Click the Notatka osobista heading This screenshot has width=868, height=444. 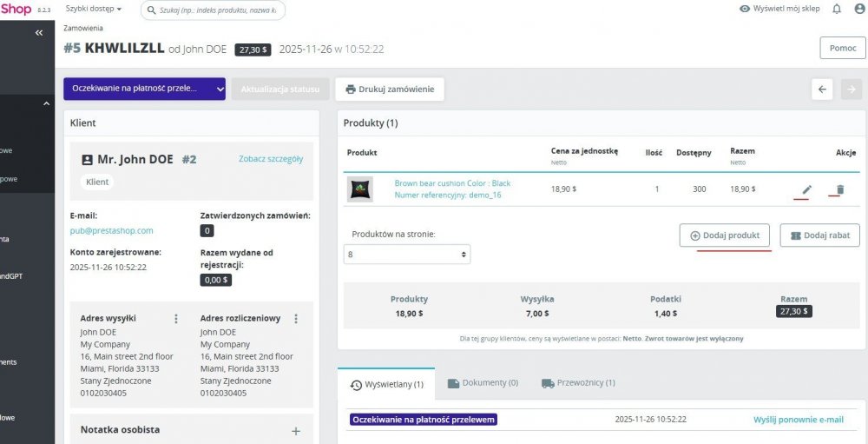[120, 429]
